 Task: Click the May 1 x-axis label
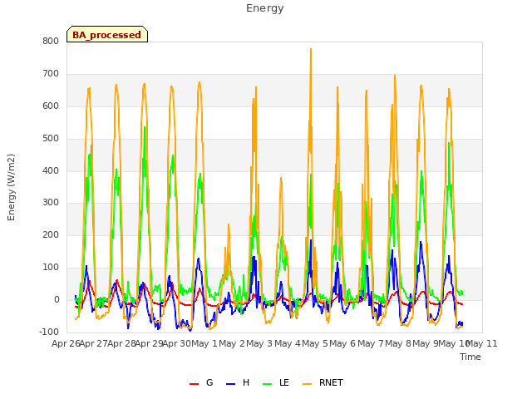(204, 343)
